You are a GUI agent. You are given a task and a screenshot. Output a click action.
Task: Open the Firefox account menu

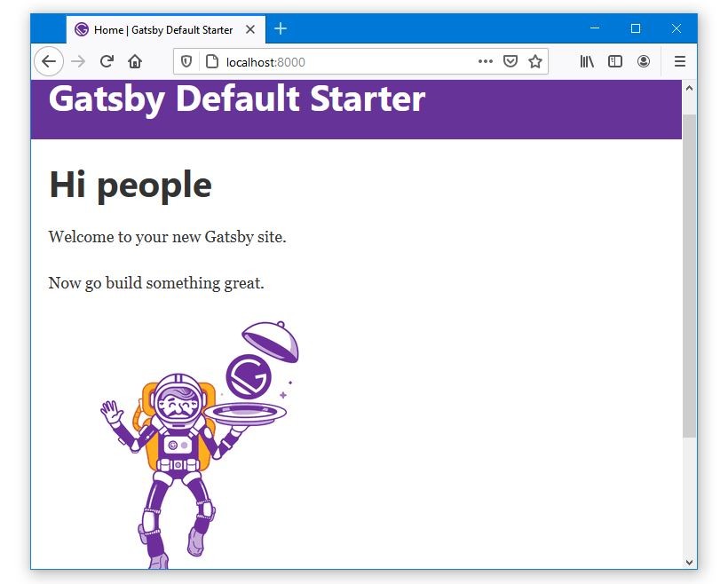tap(644, 61)
